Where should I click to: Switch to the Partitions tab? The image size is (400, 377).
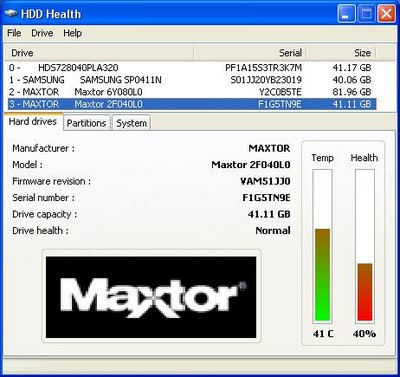coord(86,123)
